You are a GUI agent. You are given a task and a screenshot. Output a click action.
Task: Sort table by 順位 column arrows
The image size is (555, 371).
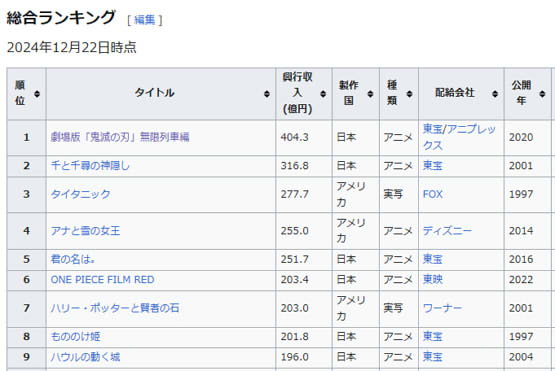point(37,94)
